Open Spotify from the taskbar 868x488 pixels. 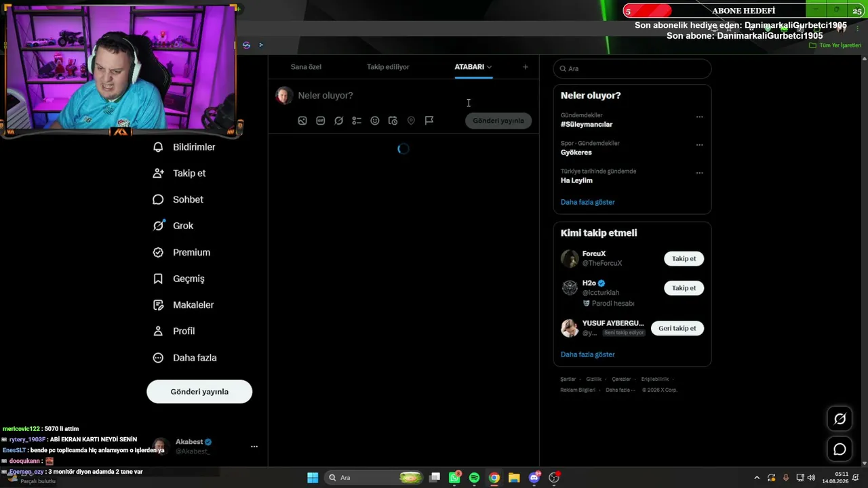(x=474, y=478)
